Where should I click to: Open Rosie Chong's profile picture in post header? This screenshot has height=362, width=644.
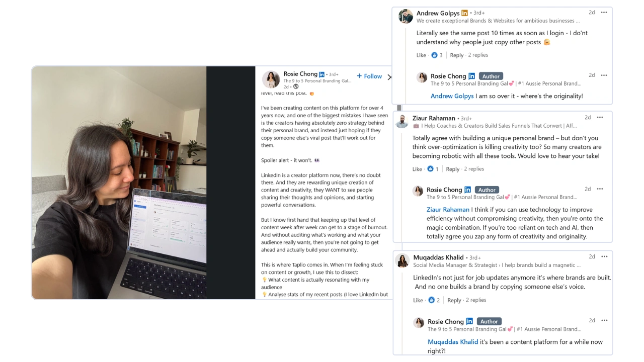click(x=271, y=79)
